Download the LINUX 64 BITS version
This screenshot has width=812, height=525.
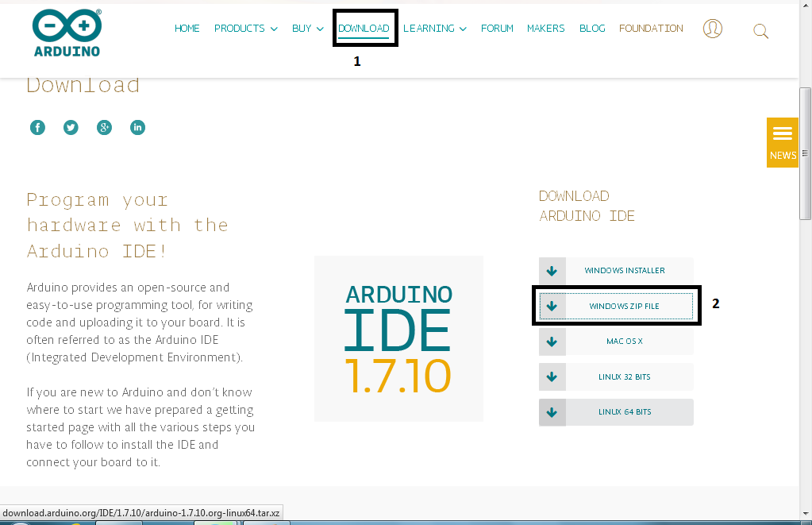click(616, 412)
